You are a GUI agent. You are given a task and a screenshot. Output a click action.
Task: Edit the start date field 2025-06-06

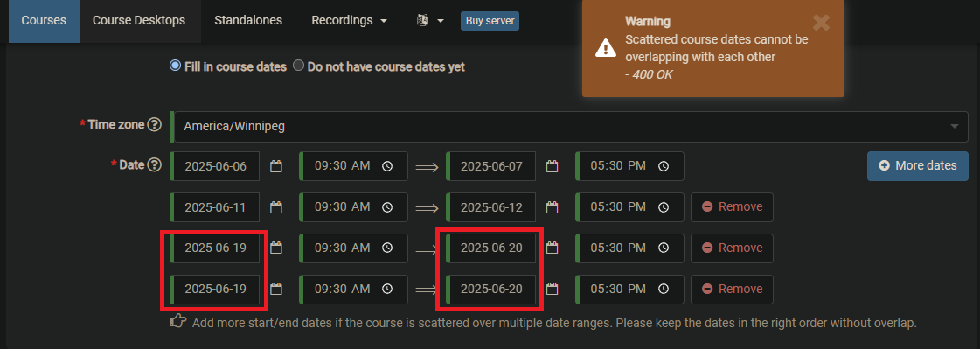216,166
